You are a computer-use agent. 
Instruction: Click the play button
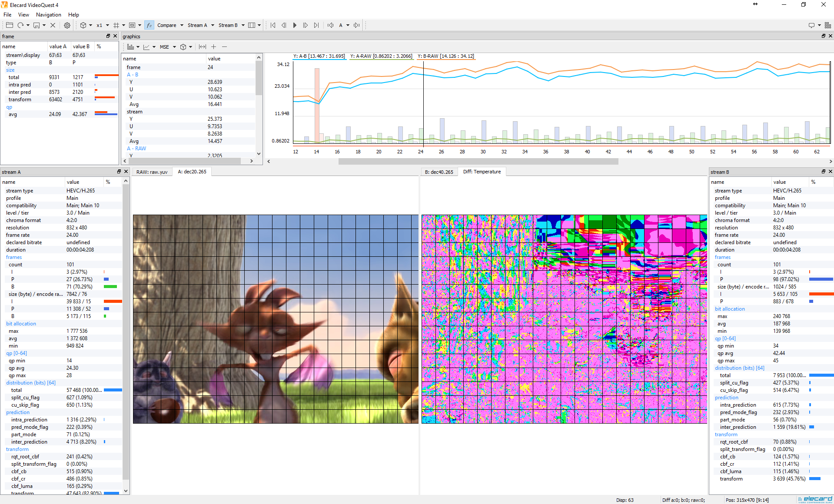point(295,25)
